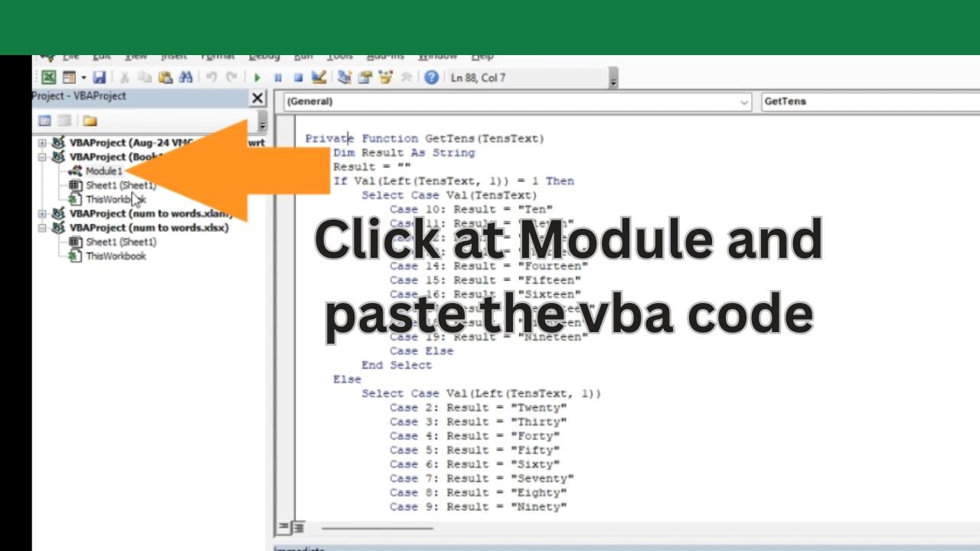
Task: Open the Tools menu
Action: [340, 57]
